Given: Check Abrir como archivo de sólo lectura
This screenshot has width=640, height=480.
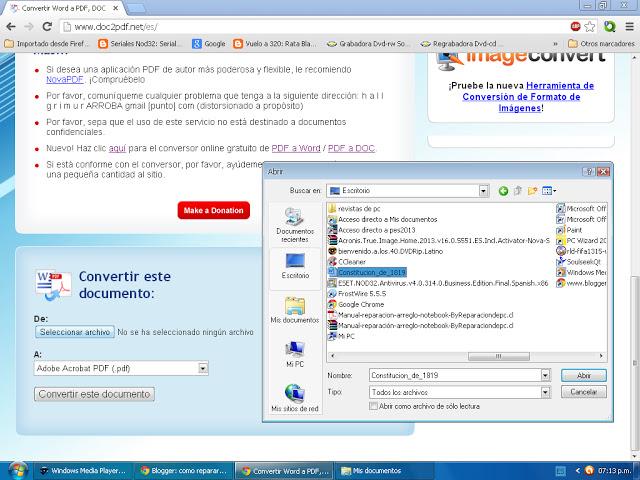Looking at the screenshot, I should pos(373,406).
